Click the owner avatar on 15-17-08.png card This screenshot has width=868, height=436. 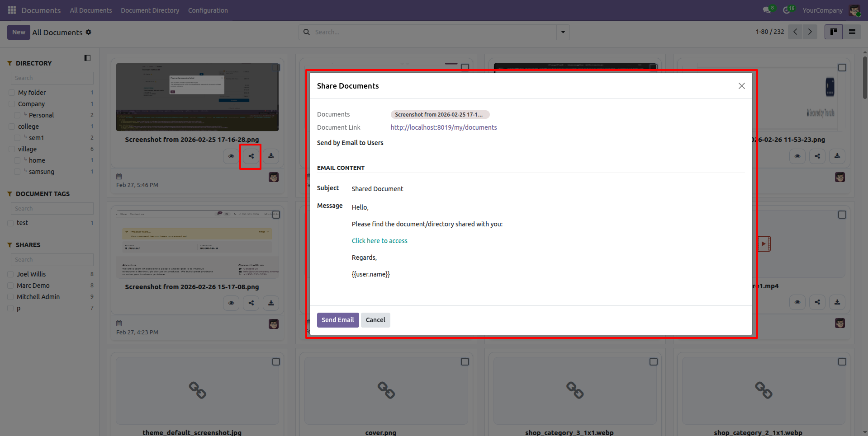274,324
